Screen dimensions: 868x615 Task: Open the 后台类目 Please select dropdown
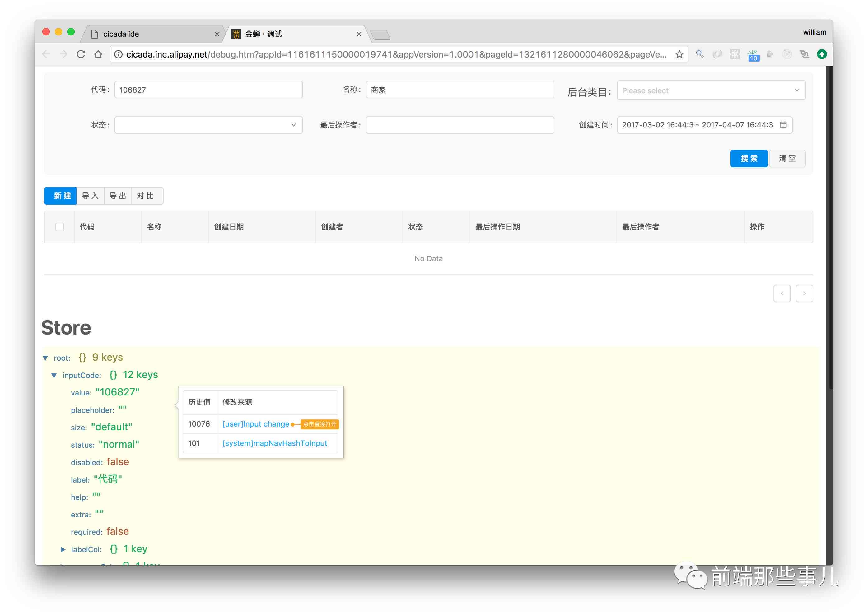[x=711, y=90]
